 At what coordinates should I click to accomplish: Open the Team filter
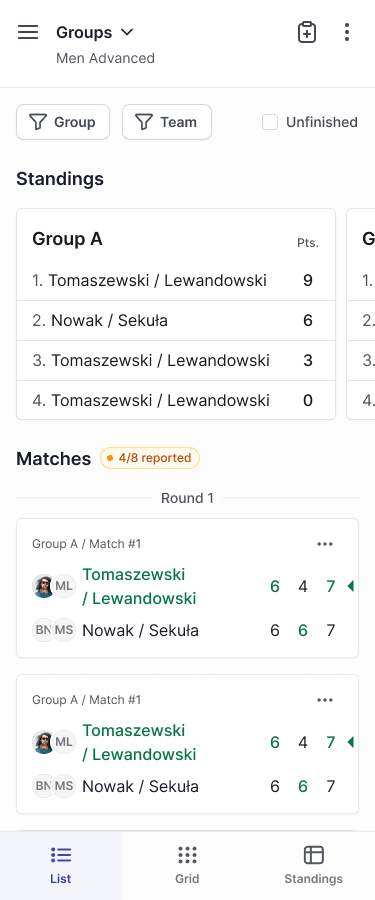[x=167, y=122]
